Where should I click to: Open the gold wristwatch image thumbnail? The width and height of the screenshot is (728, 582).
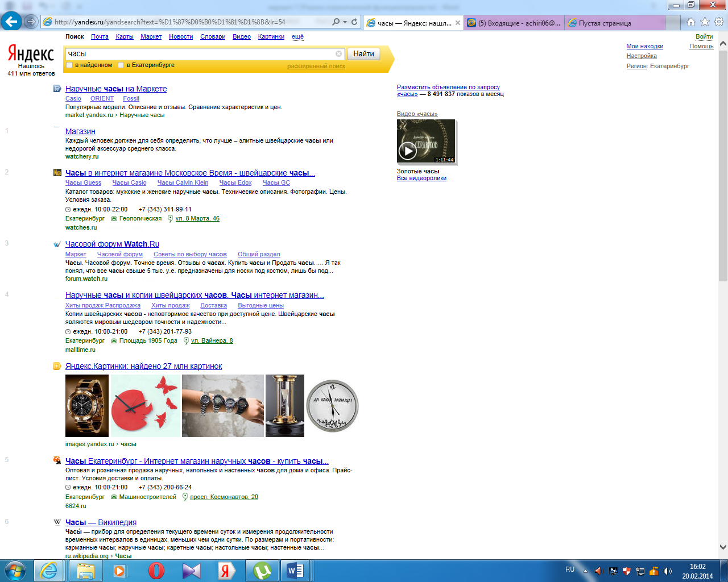87,406
